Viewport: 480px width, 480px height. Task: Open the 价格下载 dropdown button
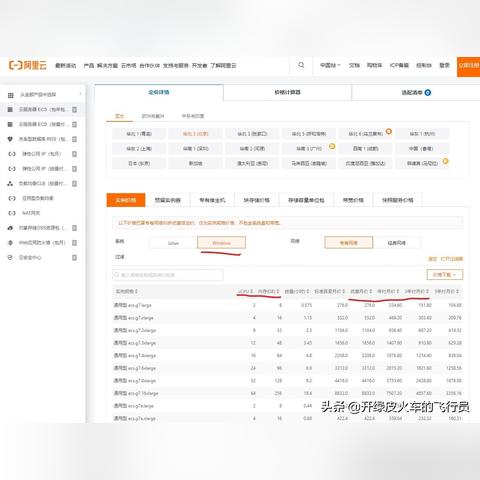pos(445,275)
